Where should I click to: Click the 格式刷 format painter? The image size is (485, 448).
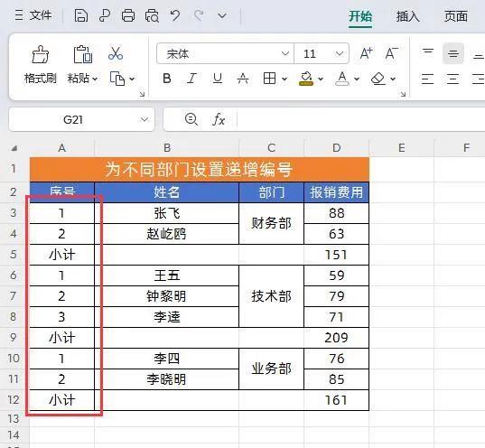(x=41, y=64)
